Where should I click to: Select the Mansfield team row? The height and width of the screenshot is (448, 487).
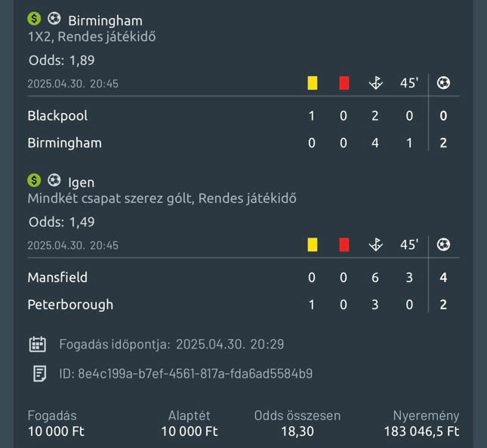[x=57, y=278]
